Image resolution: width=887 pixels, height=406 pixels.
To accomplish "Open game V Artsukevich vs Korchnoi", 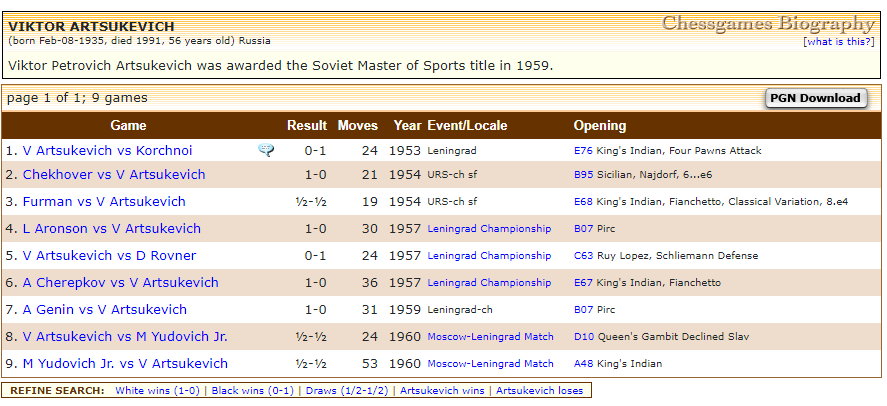I will (107, 150).
